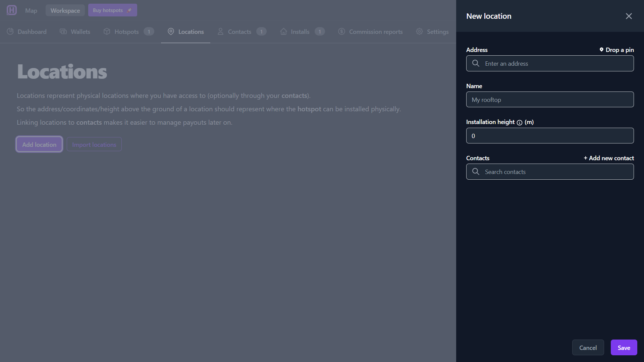The image size is (644, 362).
Task: Focus the Name field with My rooftop
Action: coord(550,100)
